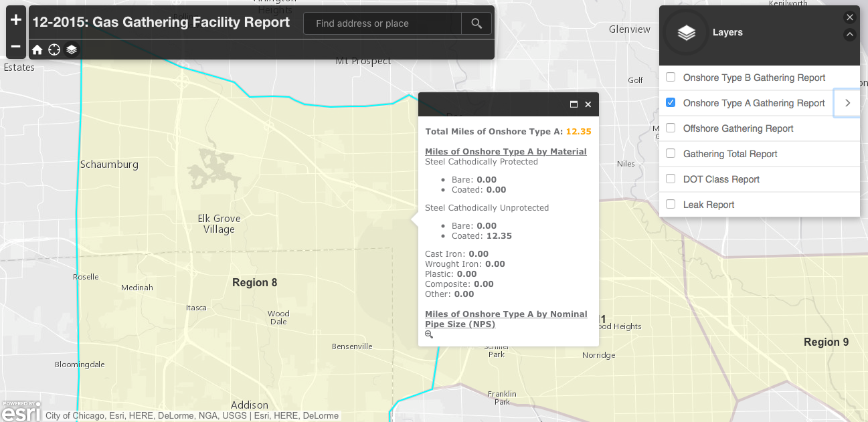Close the Layers panel
The height and width of the screenshot is (422, 868).
pos(850,17)
